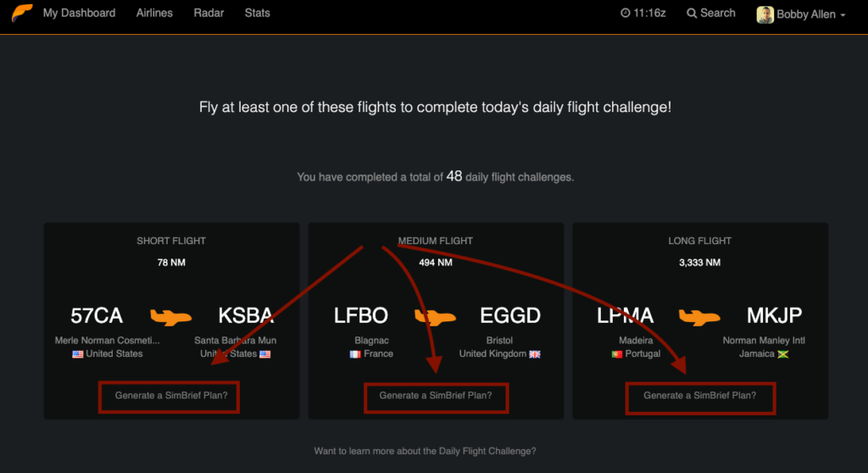The image size is (868, 473).
Task: Click the France flag icon
Action: coord(355,354)
